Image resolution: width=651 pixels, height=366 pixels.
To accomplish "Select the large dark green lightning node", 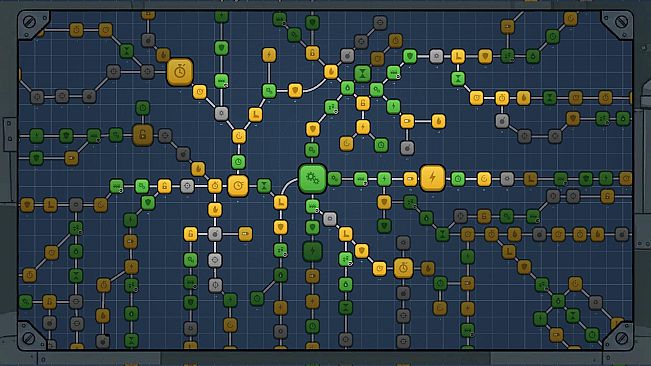I will coord(312,251).
